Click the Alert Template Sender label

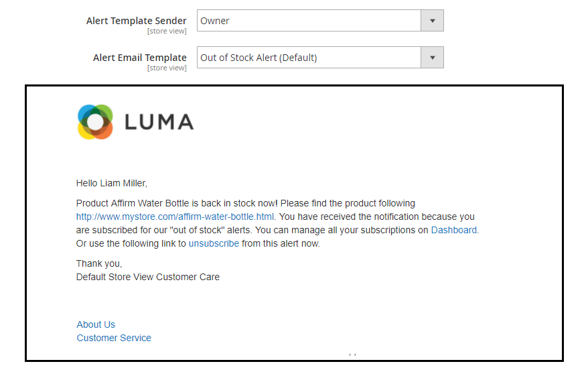click(x=137, y=21)
